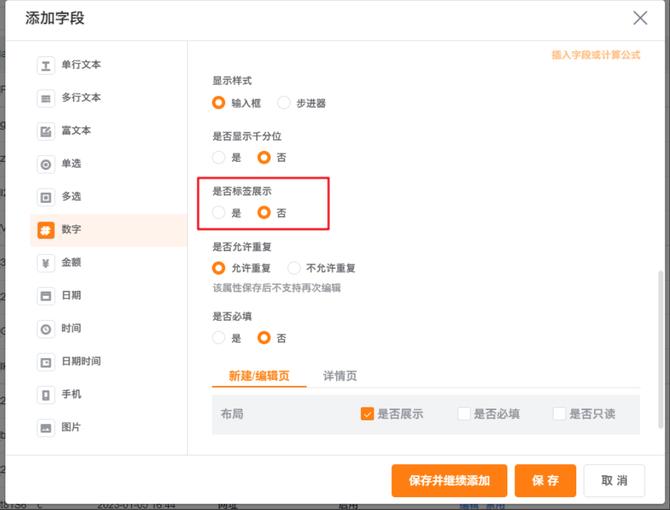This screenshot has width=670, height=510.
Task: Open the 新建/编辑页 tab
Action: point(259,376)
